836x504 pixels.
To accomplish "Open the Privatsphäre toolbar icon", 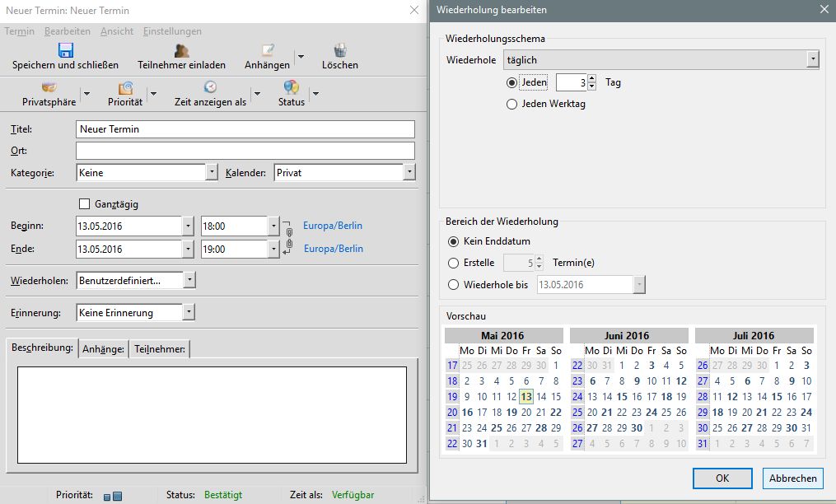I will 49,87.
